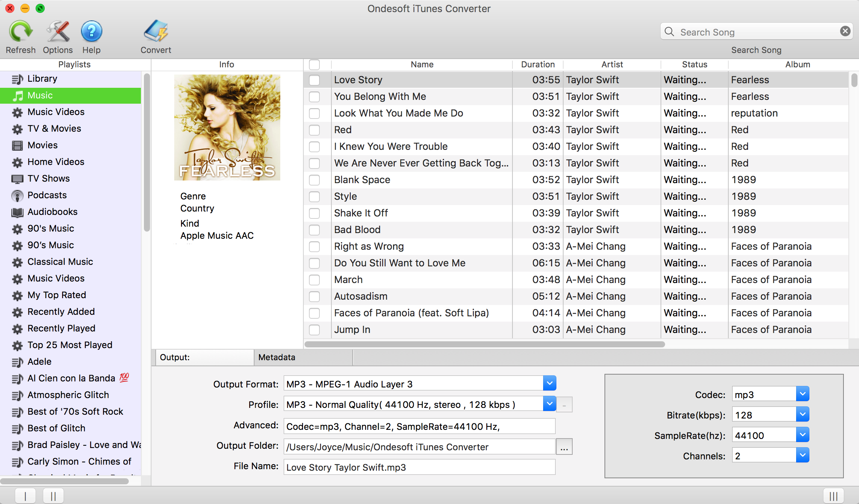
Task: Toggle the checkbox for Blank Space song
Action: click(x=315, y=179)
